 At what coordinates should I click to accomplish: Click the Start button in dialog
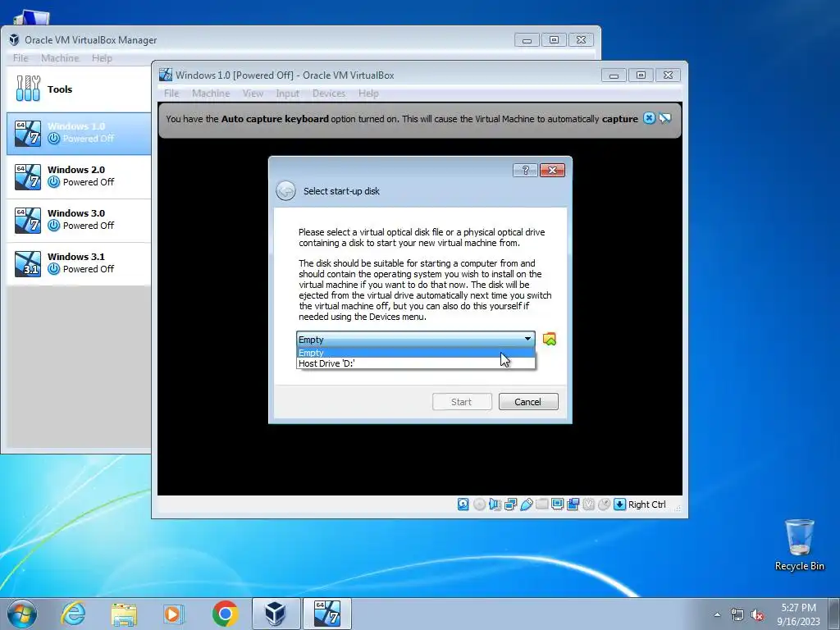(x=462, y=402)
